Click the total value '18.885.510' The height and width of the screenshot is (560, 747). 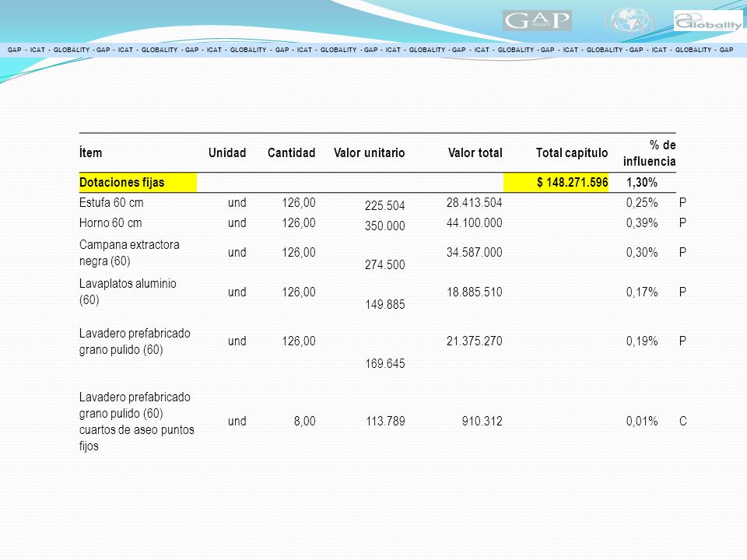[475, 292]
